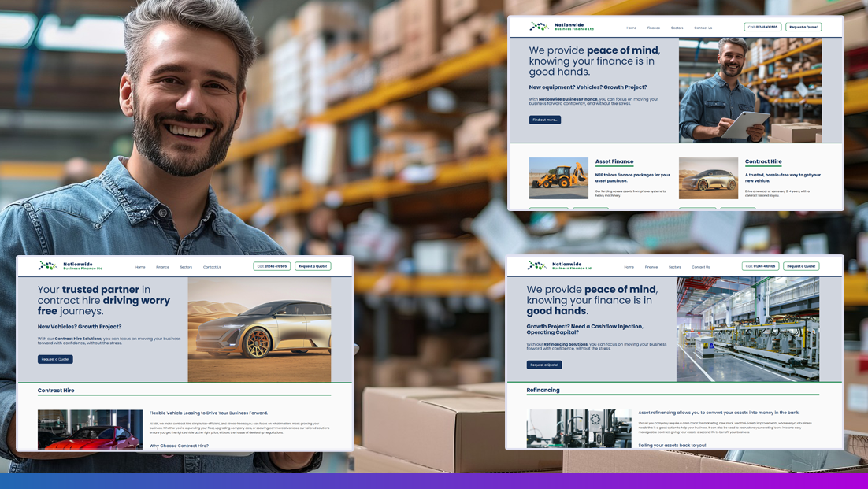Click the Call button in the refinancing mockup
868x489 pixels.
click(761, 266)
